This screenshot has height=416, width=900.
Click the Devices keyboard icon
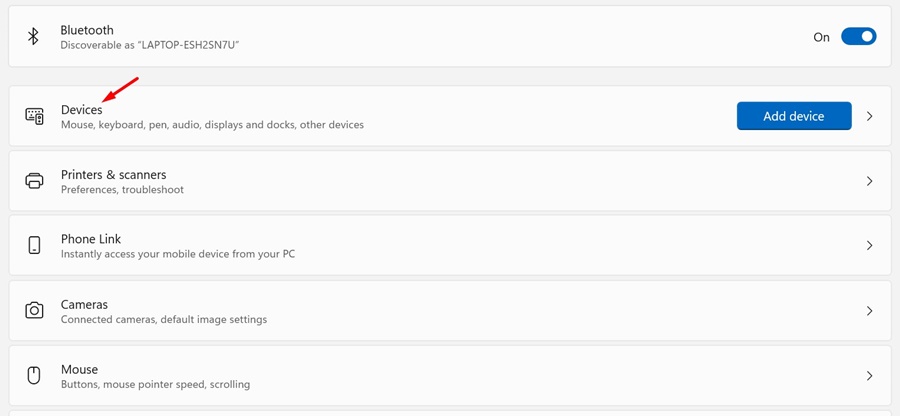[34, 116]
